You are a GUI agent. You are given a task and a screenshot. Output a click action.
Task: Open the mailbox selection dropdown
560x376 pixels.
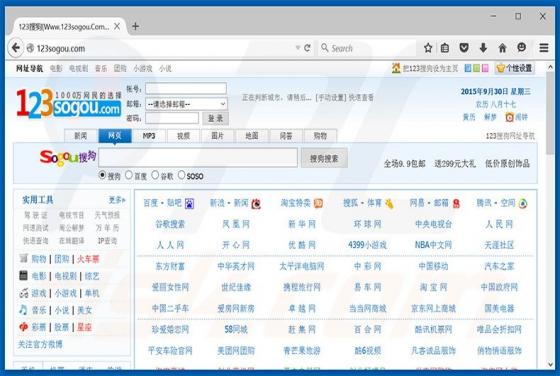click(x=186, y=104)
